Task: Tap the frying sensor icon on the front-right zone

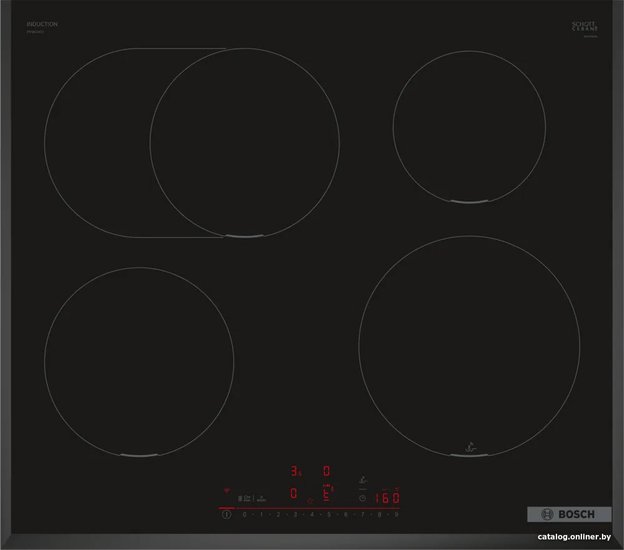Action: click(470, 447)
